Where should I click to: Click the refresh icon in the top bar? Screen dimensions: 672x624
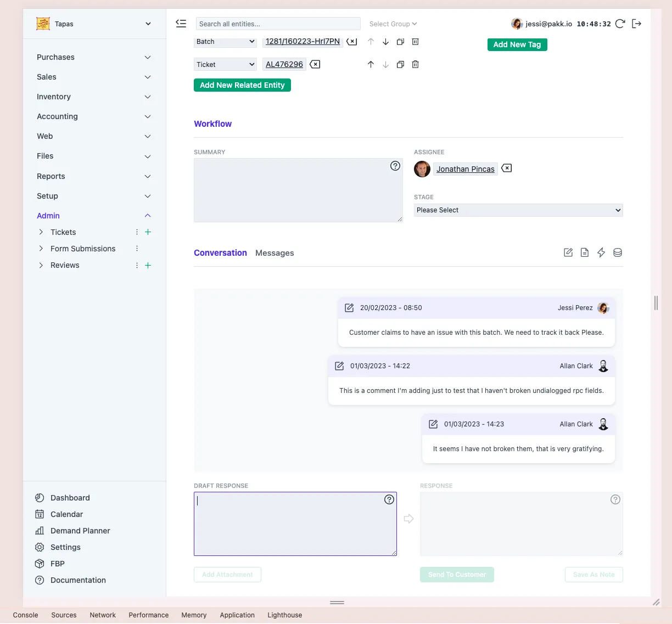pos(620,24)
